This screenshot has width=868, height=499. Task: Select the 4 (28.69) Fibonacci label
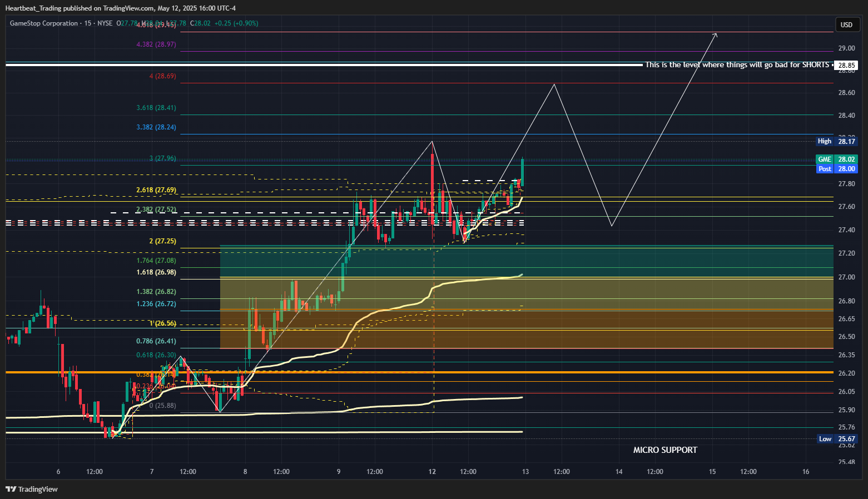click(x=163, y=76)
